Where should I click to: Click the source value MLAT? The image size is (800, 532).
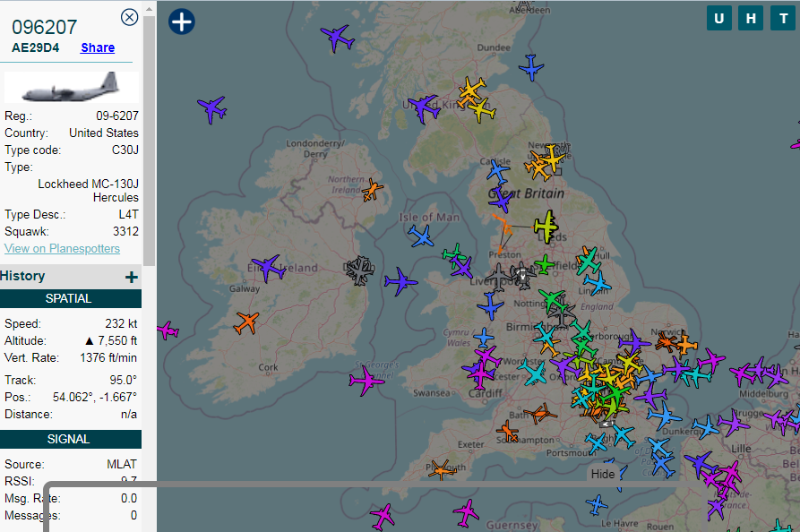click(x=122, y=464)
